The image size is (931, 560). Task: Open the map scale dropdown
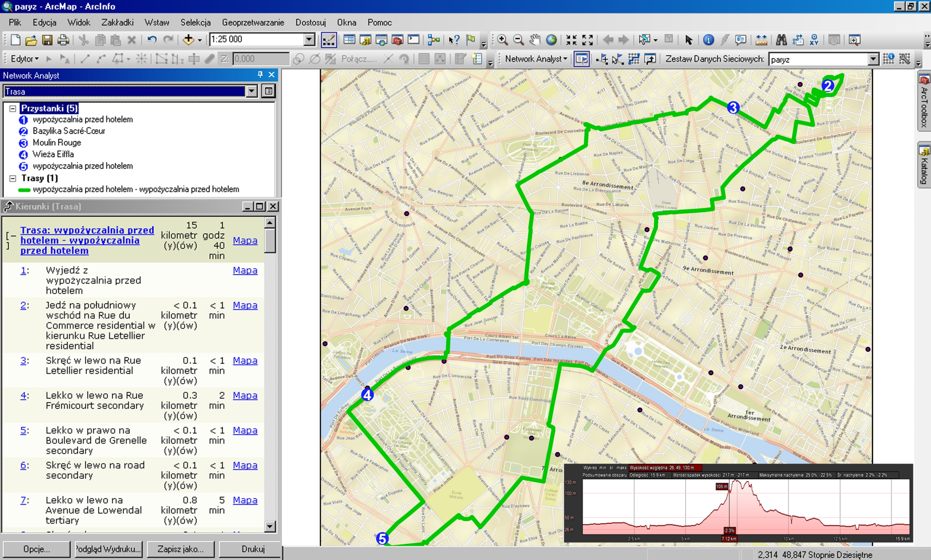click(x=309, y=39)
